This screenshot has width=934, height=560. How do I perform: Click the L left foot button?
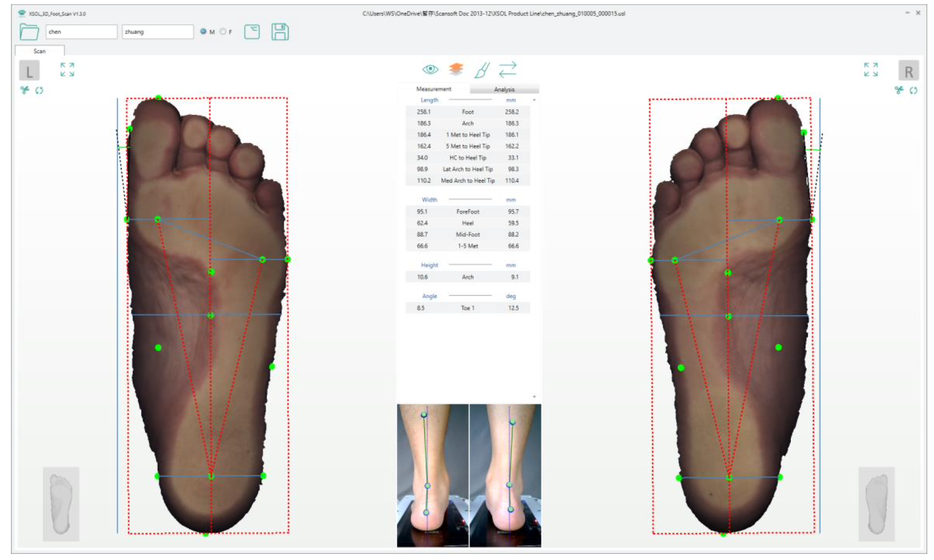coord(29,71)
